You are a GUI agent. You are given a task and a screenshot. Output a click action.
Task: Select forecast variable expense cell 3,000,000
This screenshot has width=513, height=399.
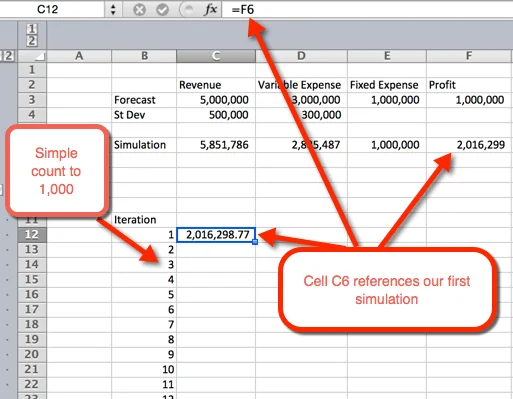(x=301, y=100)
